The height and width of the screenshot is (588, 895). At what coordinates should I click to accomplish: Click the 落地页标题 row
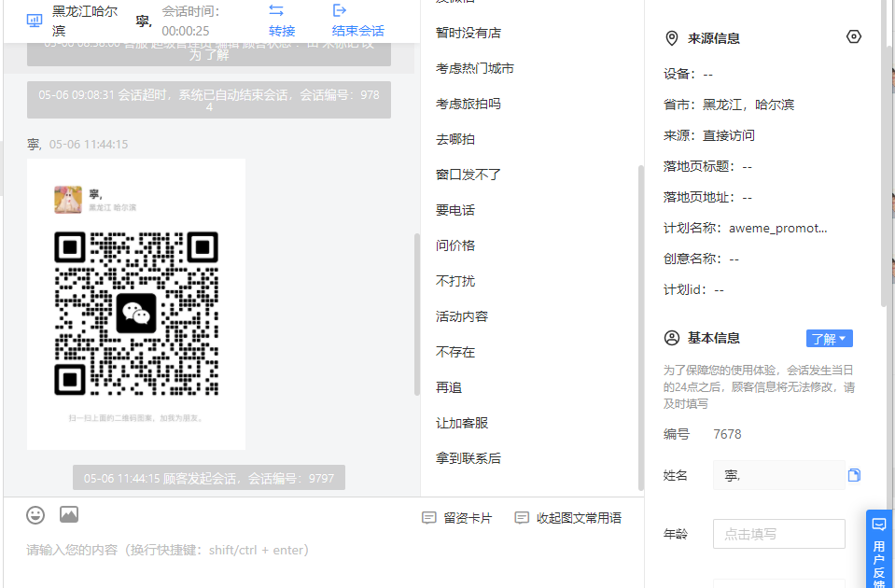point(707,167)
